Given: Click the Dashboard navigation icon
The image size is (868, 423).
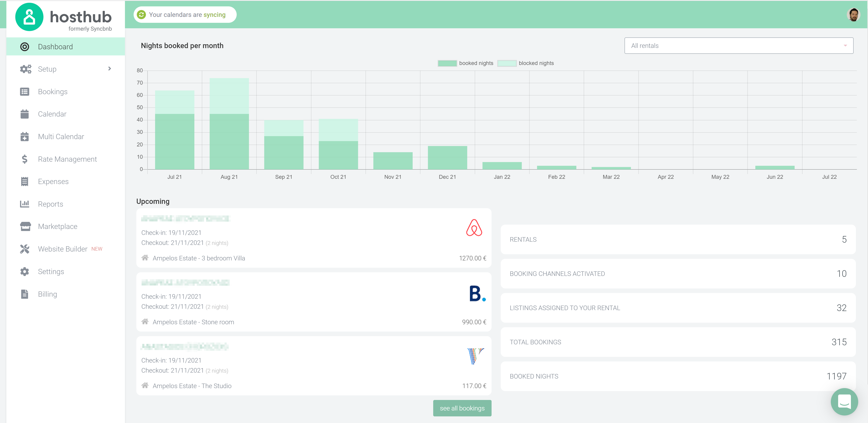Looking at the screenshot, I should tap(24, 47).
